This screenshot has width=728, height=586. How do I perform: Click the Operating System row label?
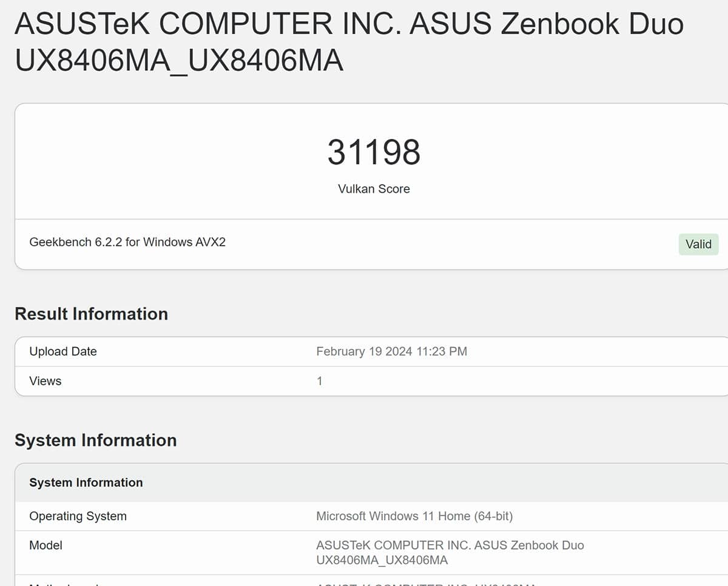pos(78,516)
